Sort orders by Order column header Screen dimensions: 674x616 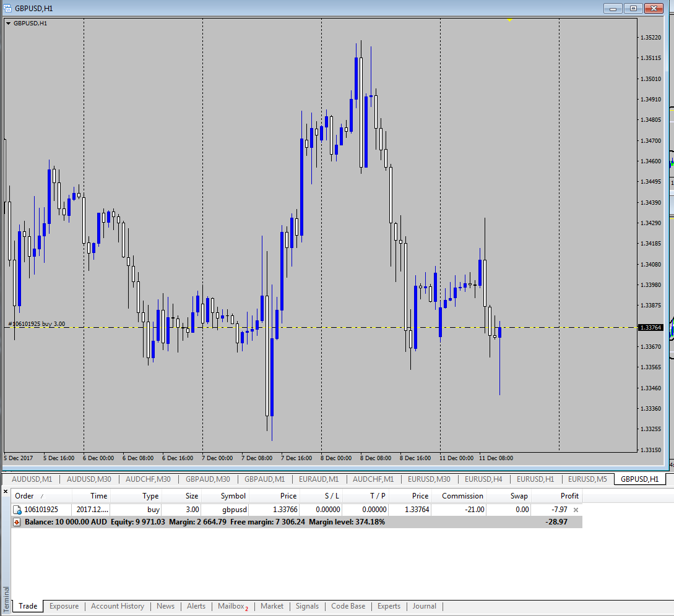pyautogui.click(x=41, y=496)
